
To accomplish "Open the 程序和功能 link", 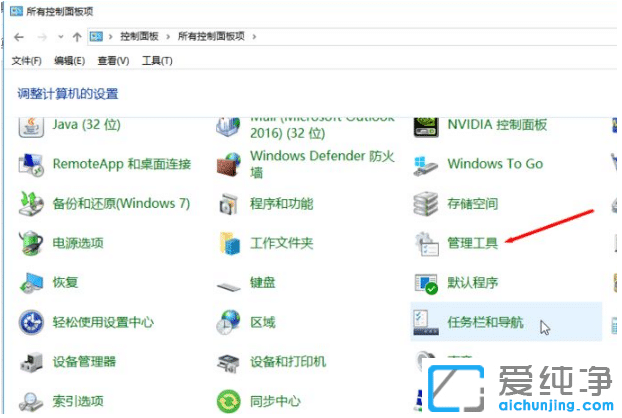I will [x=282, y=204].
